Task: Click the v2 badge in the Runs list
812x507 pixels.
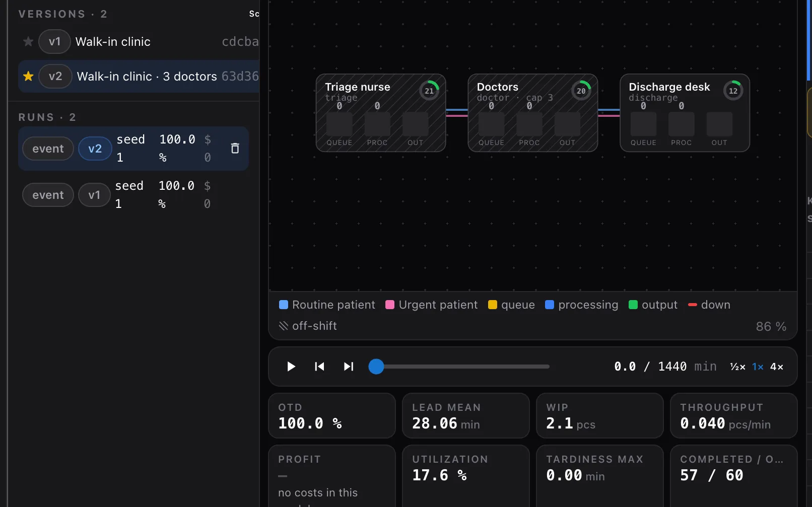Action: click(x=95, y=149)
